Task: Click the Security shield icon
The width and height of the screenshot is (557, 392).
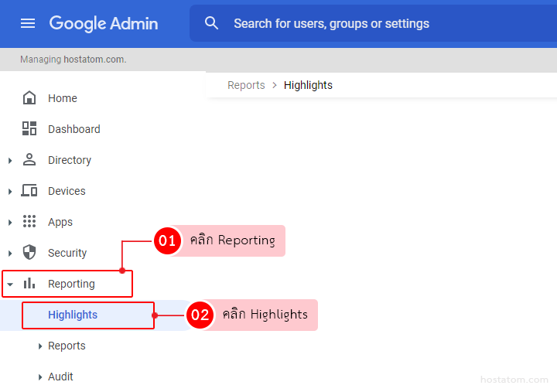Action: pos(29,253)
